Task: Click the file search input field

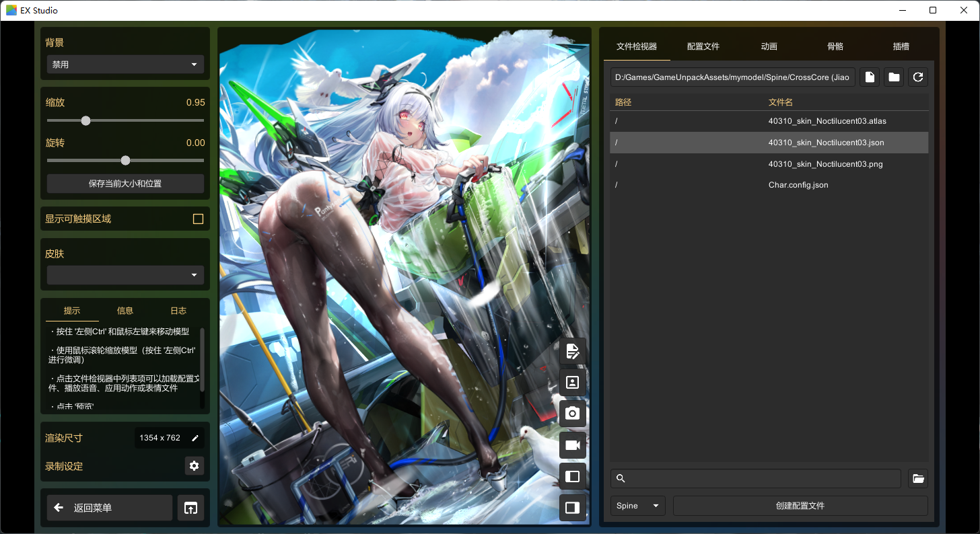Action: coord(755,479)
